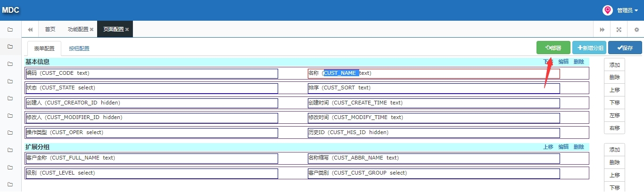Click 删除 link for 基本信息 group
This screenshot has height=192, width=644.
(579, 62)
